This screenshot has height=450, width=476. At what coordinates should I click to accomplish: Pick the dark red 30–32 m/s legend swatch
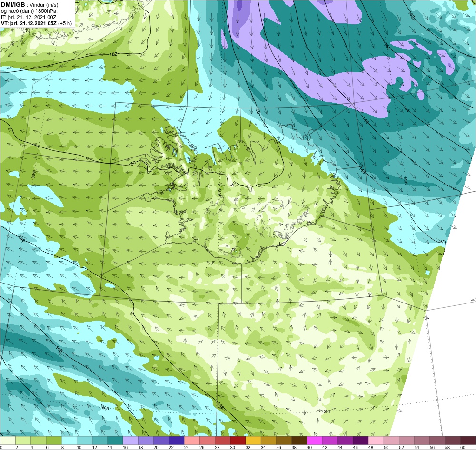pyautogui.click(x=238, y=440)
